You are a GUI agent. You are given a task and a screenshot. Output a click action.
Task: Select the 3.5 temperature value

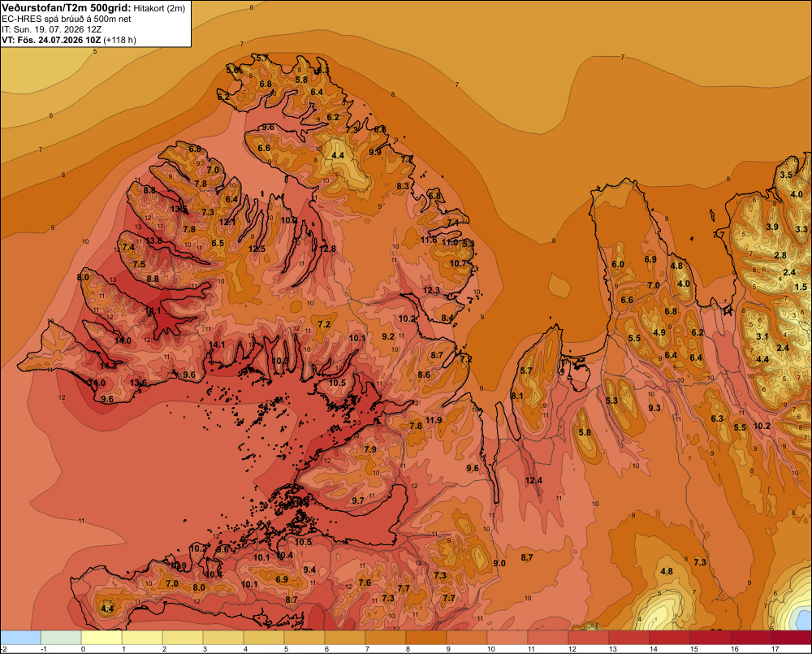point(786,175)
